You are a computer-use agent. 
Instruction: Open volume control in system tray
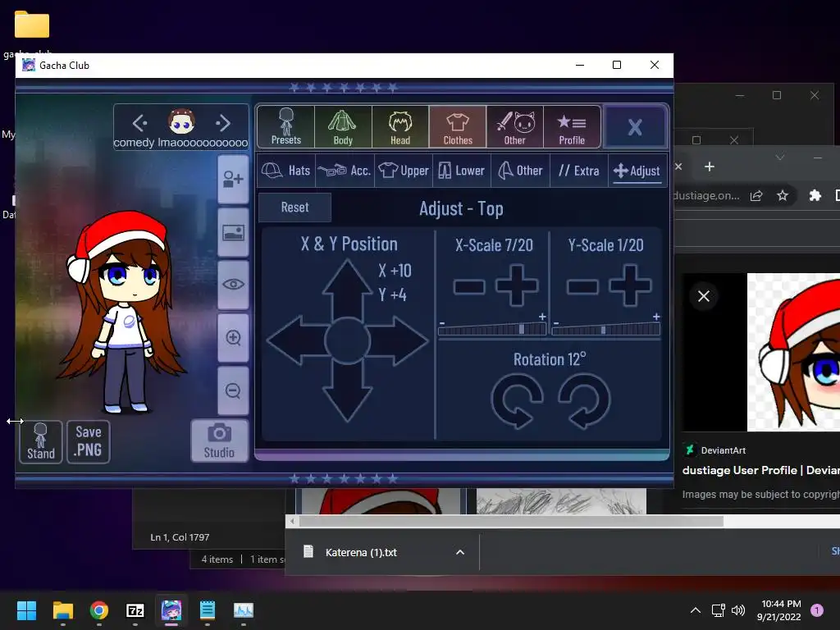tap(738, 610)
